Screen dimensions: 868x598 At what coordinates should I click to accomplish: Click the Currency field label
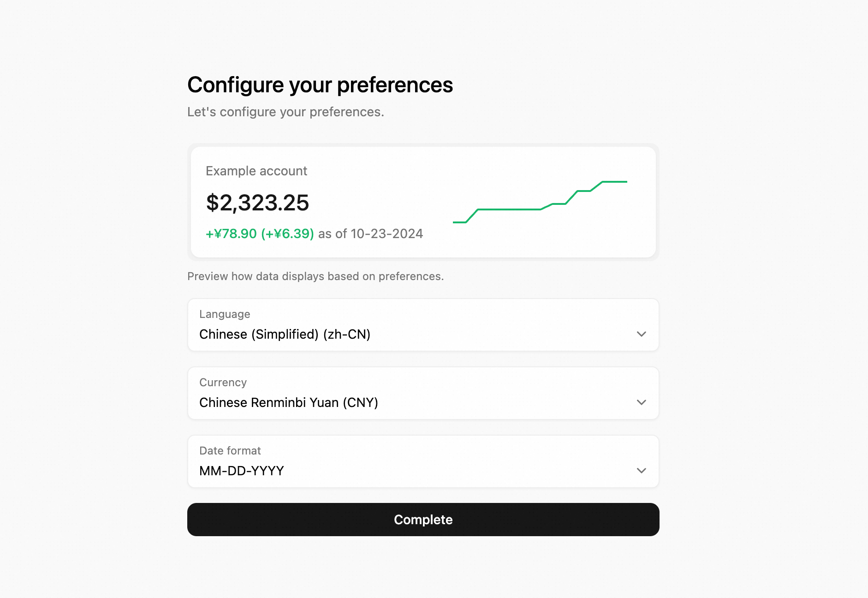coord(223,383)
